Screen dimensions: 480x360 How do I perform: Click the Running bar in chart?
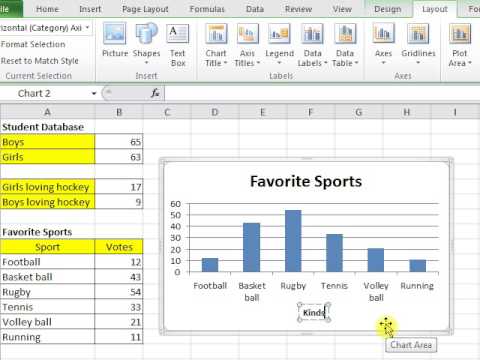[x=417, y=266]
